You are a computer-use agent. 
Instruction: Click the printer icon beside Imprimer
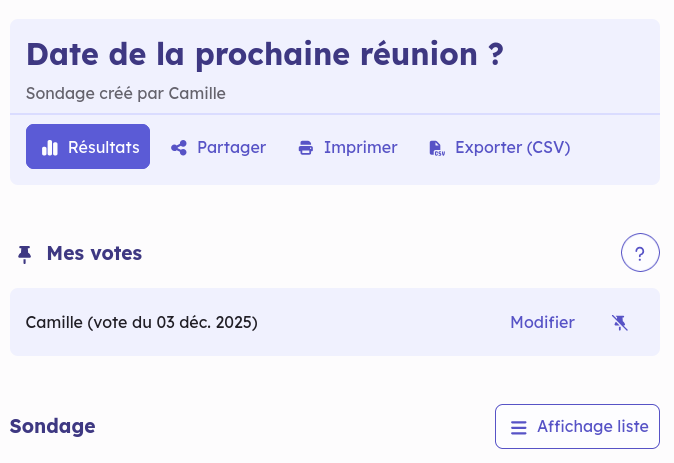pos(306,147)
